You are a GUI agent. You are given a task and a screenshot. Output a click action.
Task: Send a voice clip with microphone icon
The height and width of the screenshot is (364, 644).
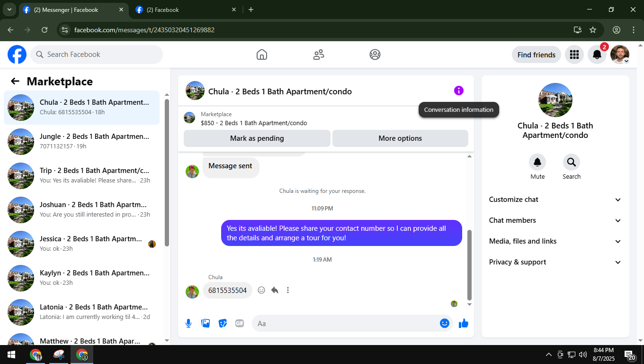click(188, 323)
